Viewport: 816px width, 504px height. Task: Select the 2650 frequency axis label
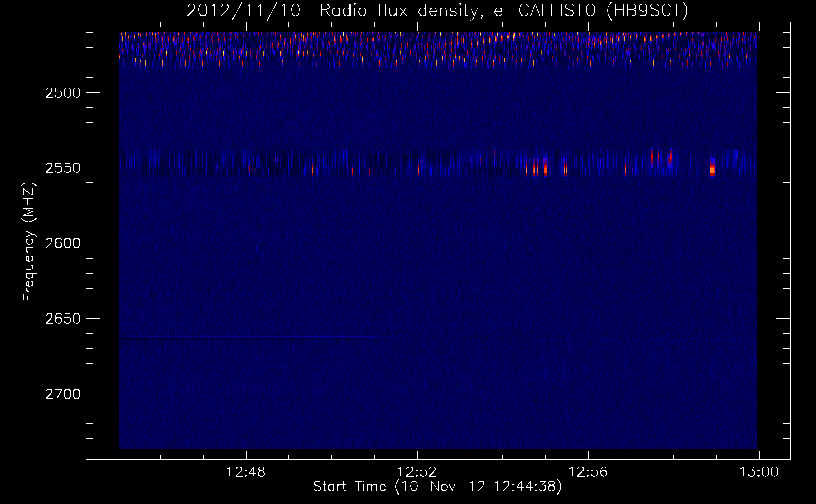63,319
